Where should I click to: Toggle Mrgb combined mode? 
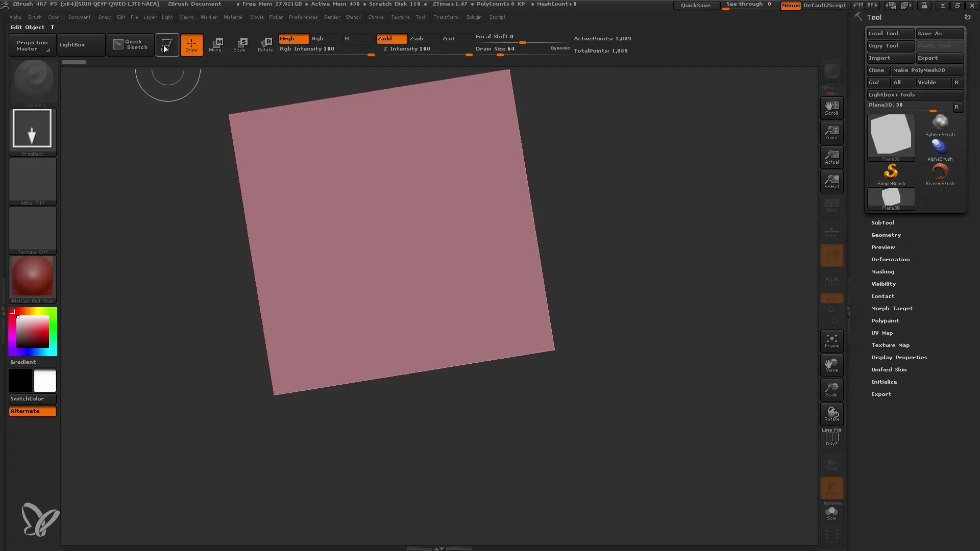(292, 38)
